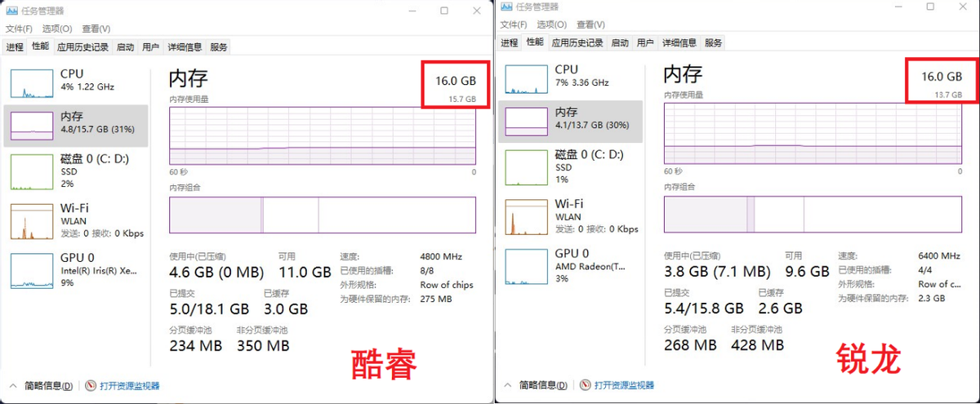Viewport: 980px width, 404px height.
Task: Open the 查看(V) menu in left window
Action: coord(96,29)
